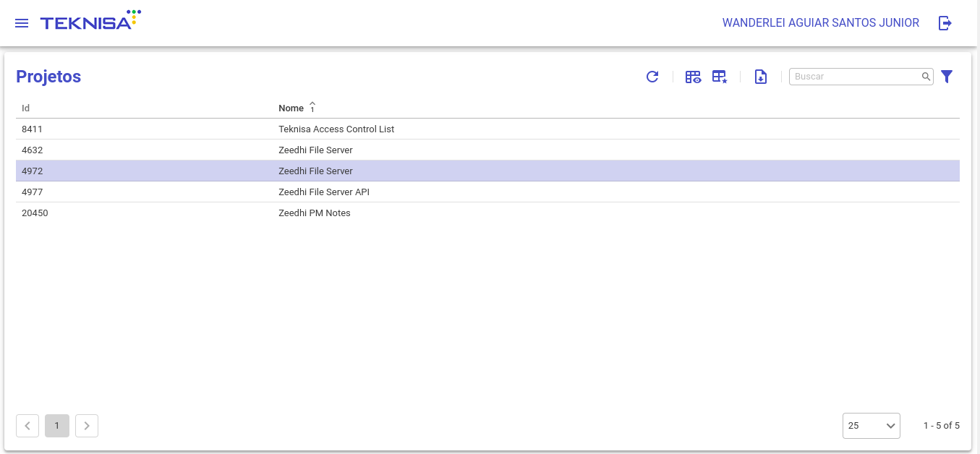The image size is (980, 454).
Task: Go to the next page
Action: pos(87,426)
